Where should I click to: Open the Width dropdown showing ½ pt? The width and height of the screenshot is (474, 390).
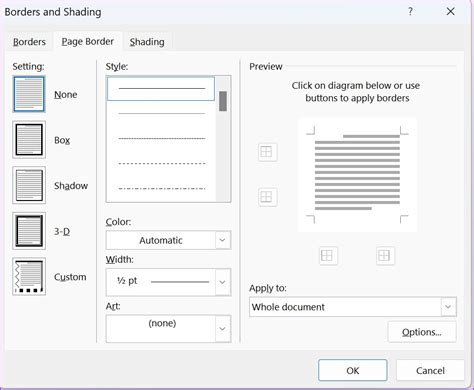click(168, 282)
